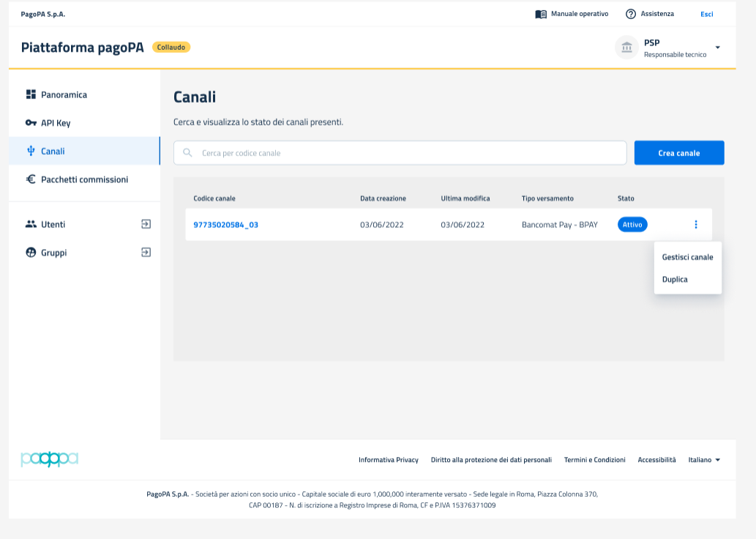Image resolution: width=756 pixels, height=539 pixels.
Task: Select Gestisci canale from the context menu
Action: [687, 257]
